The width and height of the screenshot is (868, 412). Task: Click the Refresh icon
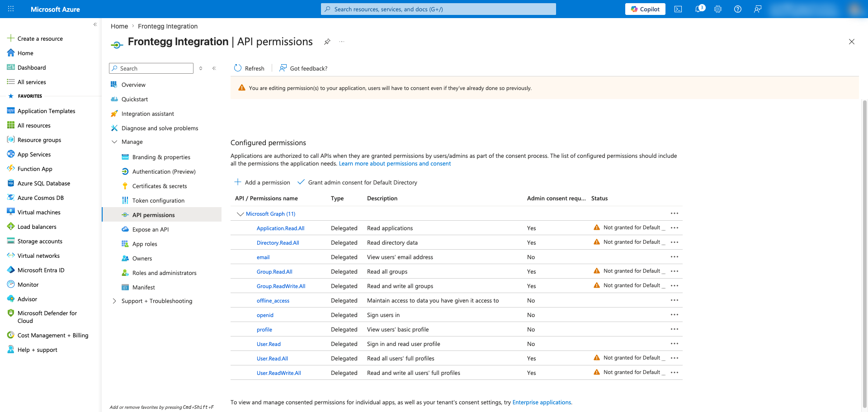tap(238, 68)
